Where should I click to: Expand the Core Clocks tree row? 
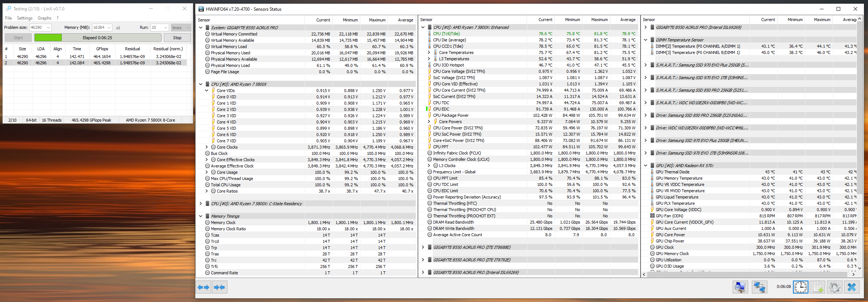207,147
